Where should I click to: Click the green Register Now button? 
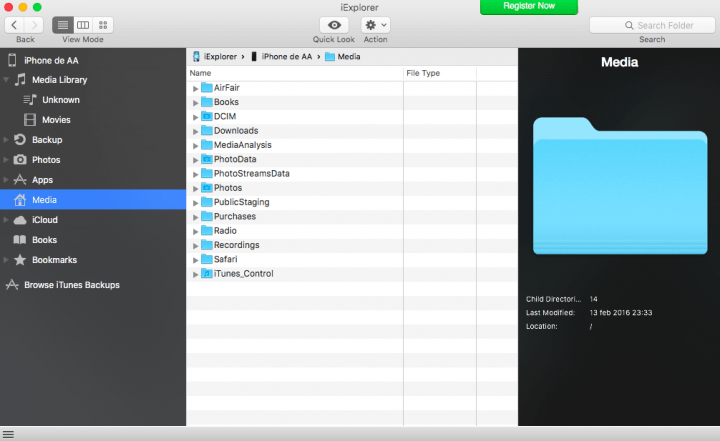[x=529, y=6]
